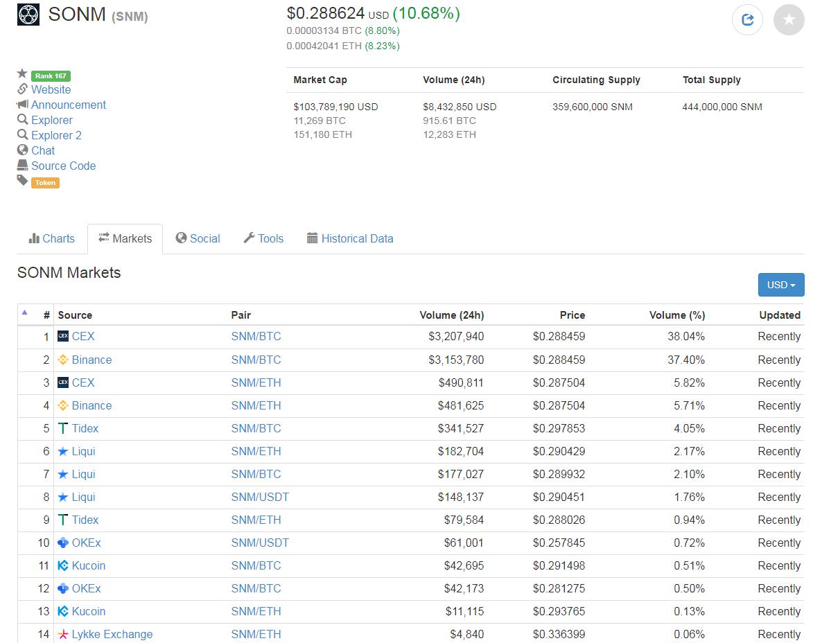Click the Liqui logo in row 8
Viewport: 840px width, 643px height.
[x=63, y=497]
